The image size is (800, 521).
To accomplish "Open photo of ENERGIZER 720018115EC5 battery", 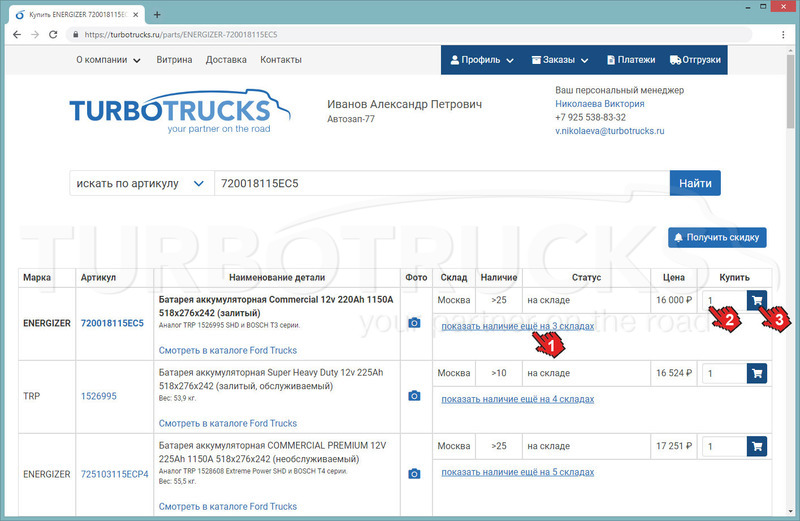I will (414, 323).
